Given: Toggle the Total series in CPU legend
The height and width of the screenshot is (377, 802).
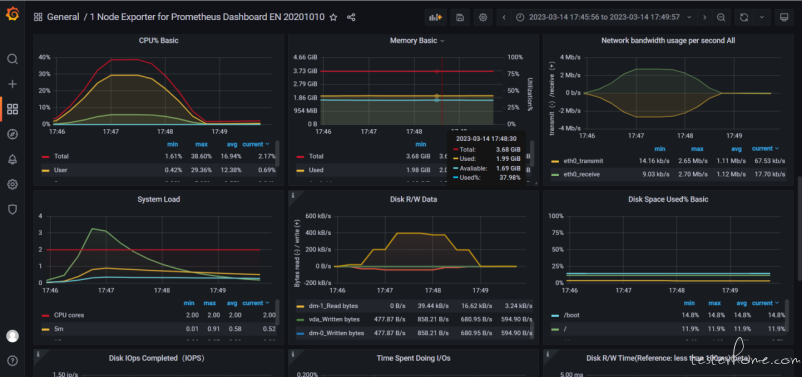Looking at the screenshot, I should (x=61, y=156).
